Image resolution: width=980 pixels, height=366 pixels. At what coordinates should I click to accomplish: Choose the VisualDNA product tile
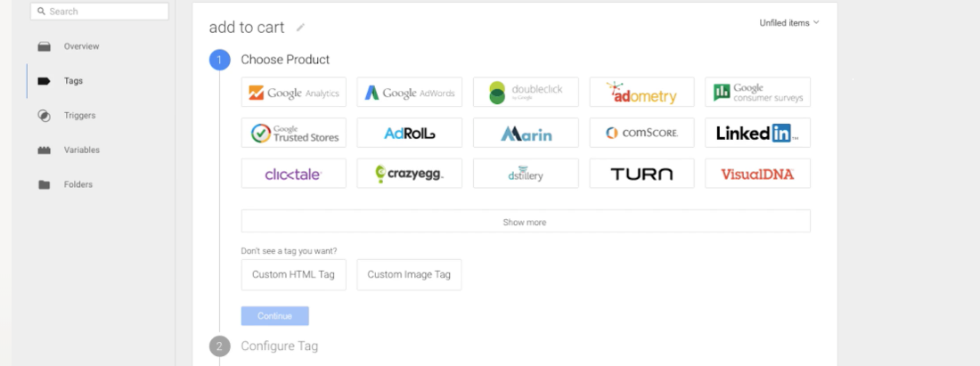tap(757, 174)
